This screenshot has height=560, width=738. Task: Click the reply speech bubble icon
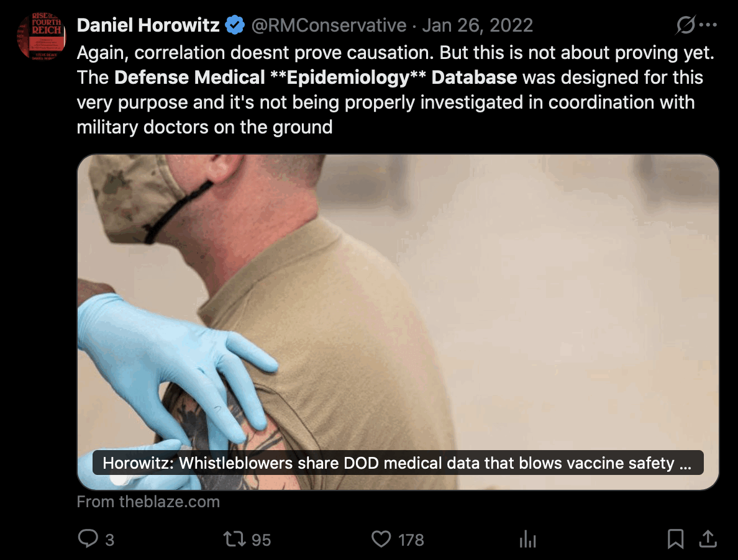pyautogui.click(x=88, y=539)
